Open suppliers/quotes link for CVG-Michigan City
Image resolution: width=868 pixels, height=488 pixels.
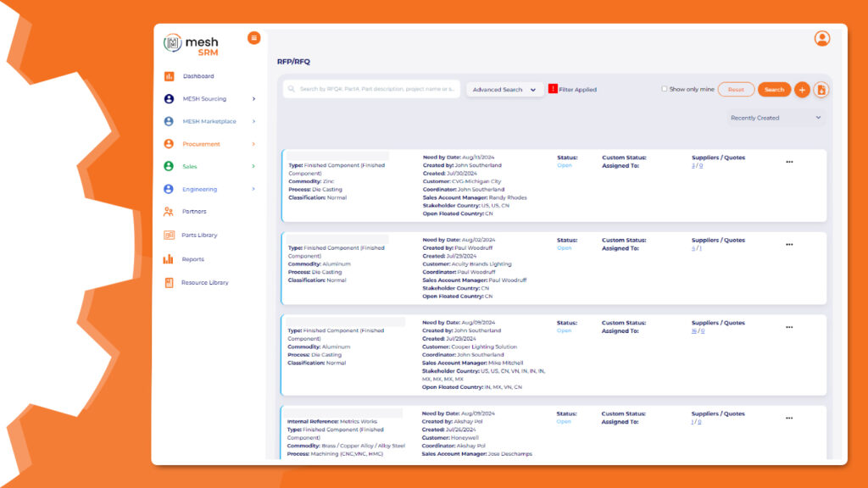click(x=697, y=165)
